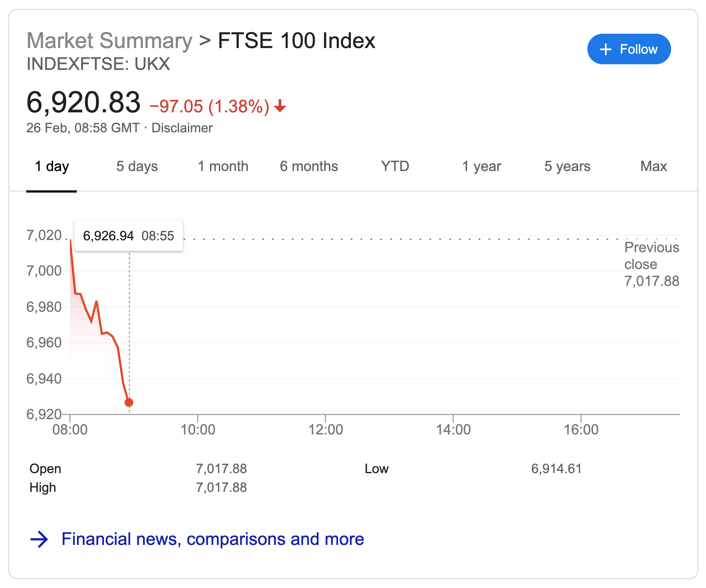
Task: Select the YTD tab
Action: pos(395,166)
